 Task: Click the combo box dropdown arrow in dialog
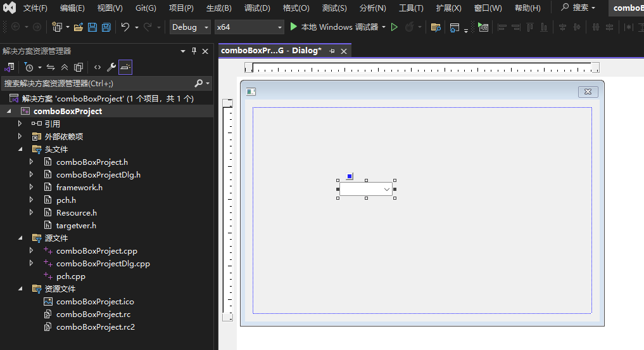pos(386,189)
